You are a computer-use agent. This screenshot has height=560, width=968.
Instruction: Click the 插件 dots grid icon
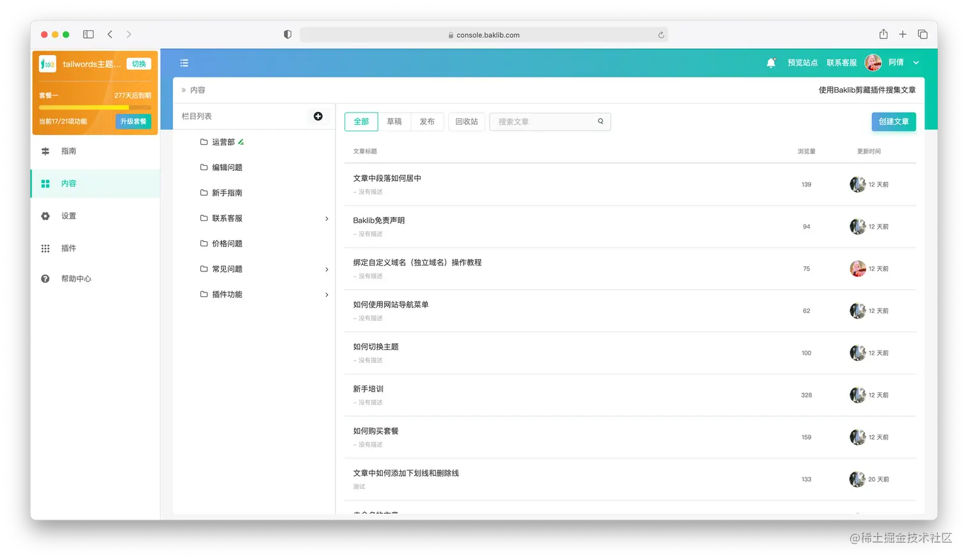click(x=45, y=248)
